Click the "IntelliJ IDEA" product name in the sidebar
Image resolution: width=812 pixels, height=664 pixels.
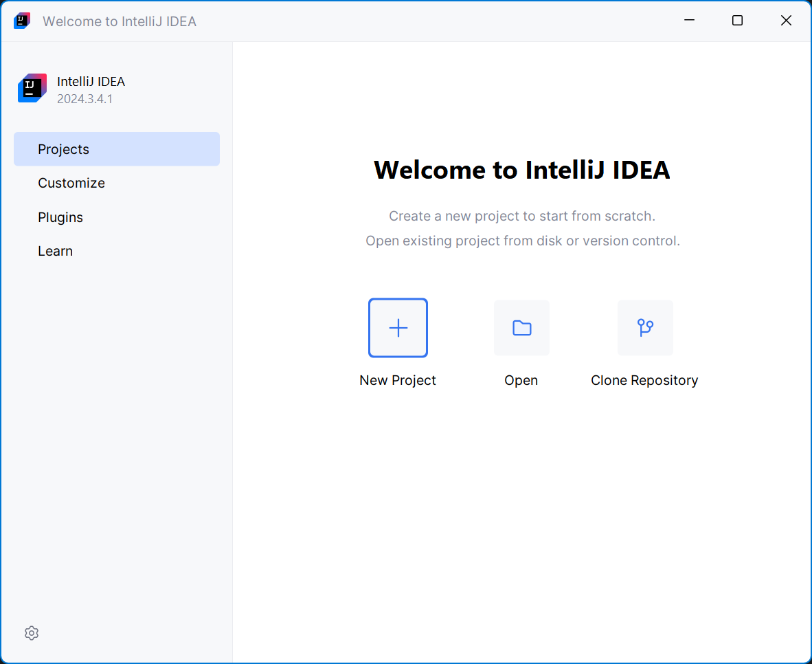[91, 81]
